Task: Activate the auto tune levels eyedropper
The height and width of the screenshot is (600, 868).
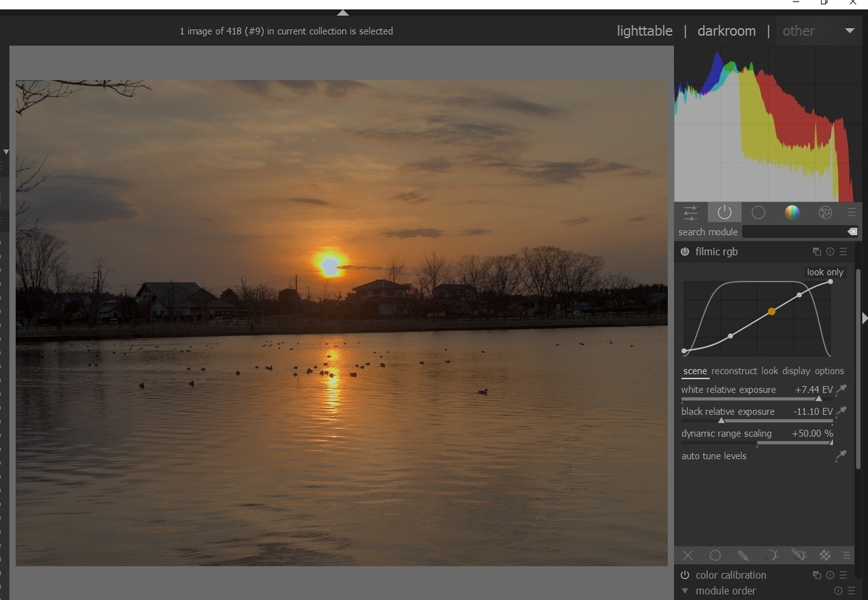Action: (841, 456)
